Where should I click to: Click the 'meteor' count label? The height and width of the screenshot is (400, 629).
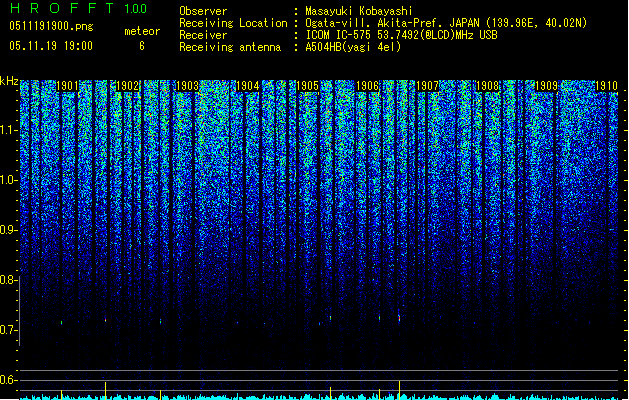142,31
